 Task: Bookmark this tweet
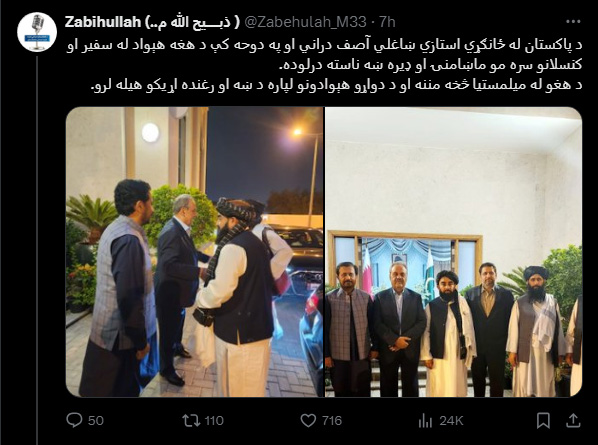pos(543,421)
